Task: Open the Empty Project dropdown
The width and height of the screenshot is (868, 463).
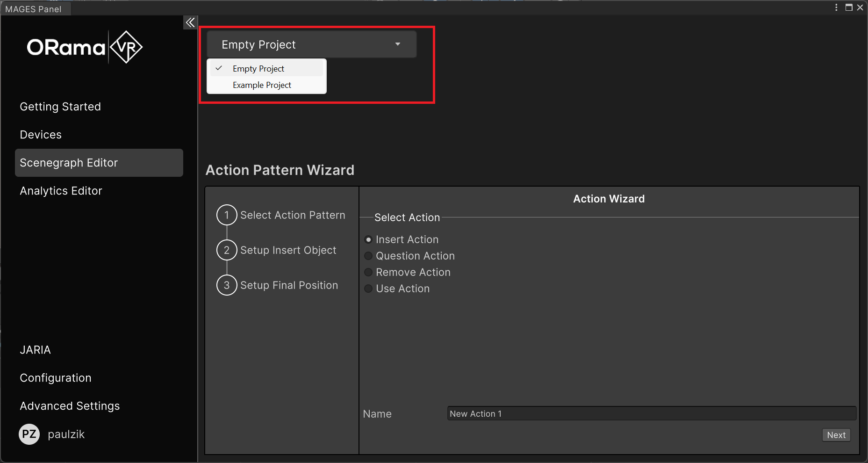Action: click(311, 44)
